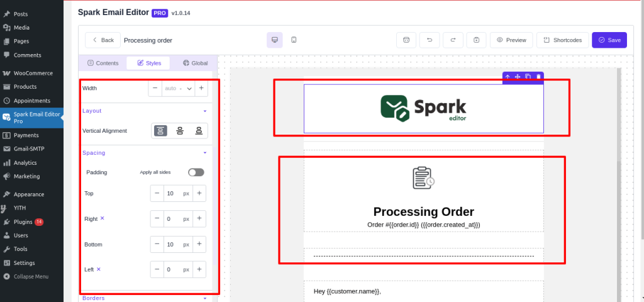Open Spark Email Editor Pro menu
Viewport: 644px width, 302px height.
click(x=31, y=118)
